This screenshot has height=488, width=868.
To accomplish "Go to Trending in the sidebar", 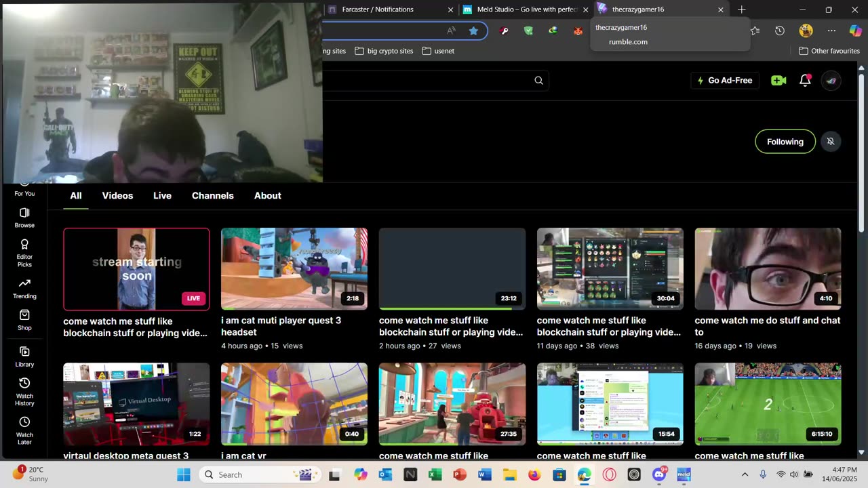I will click(x=24, y=289).
